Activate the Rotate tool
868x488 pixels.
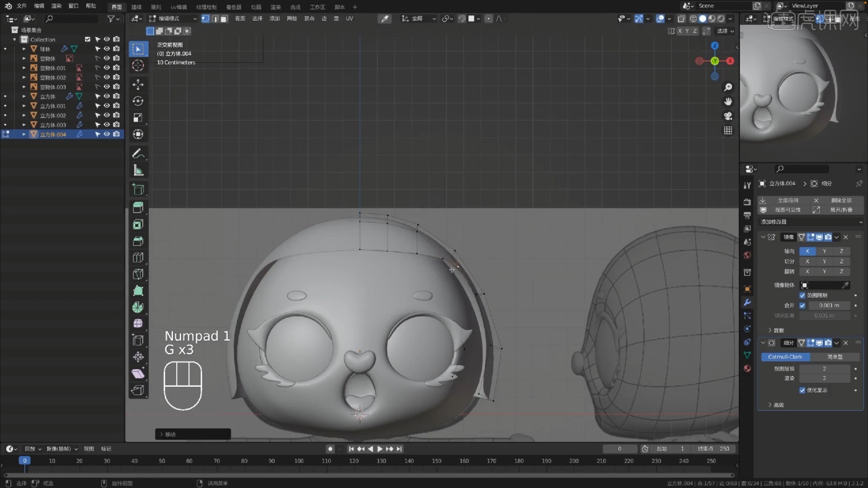coord(138,101)
